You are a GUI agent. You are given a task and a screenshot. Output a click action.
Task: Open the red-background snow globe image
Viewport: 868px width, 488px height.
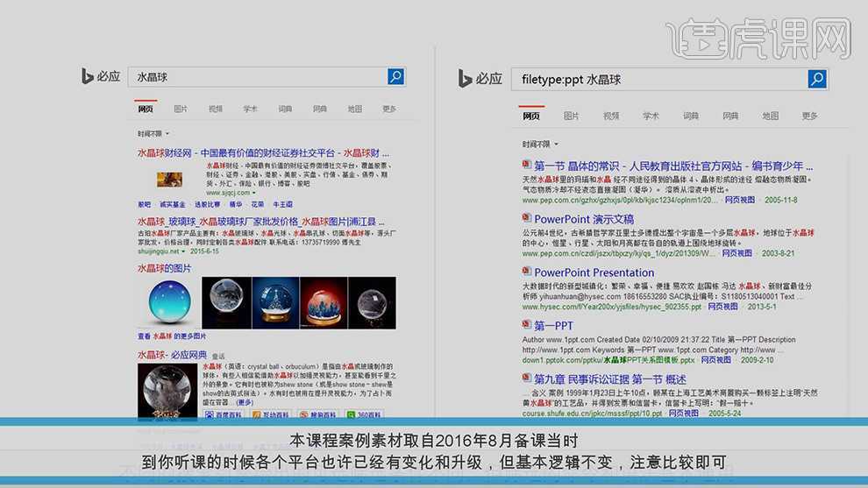324,303
